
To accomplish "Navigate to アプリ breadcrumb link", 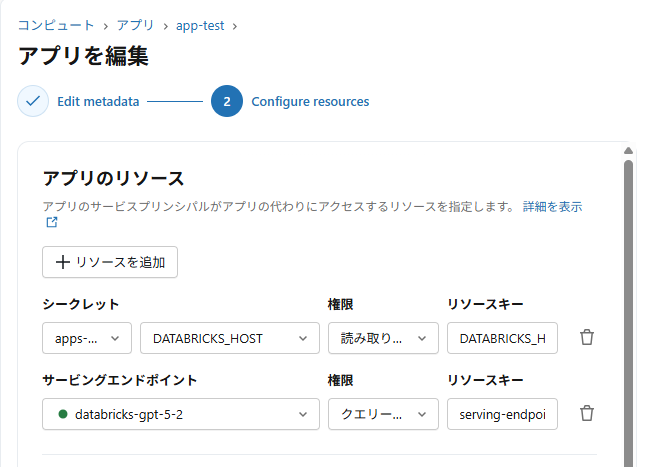I will click(x=135, y=24).
